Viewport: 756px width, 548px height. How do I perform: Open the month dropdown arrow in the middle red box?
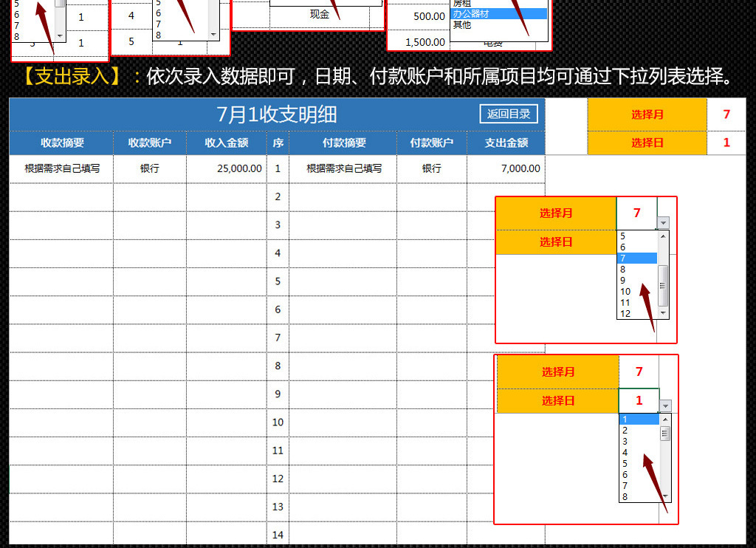[663, 222]
